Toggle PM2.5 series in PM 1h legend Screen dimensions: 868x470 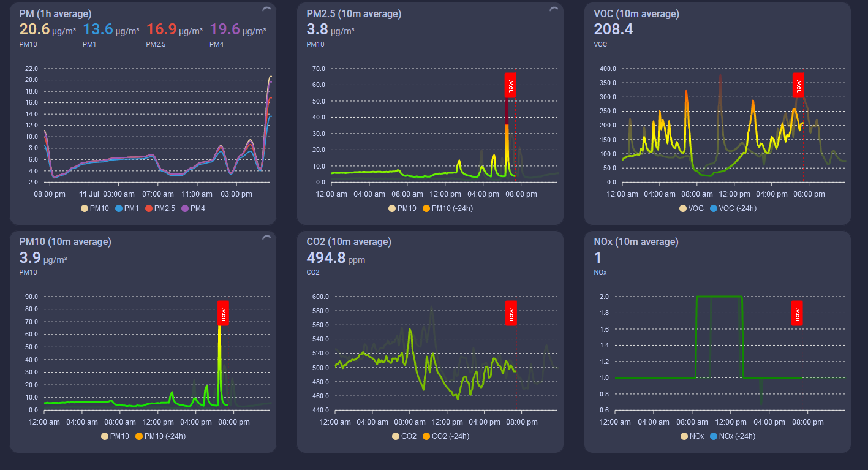160,208
